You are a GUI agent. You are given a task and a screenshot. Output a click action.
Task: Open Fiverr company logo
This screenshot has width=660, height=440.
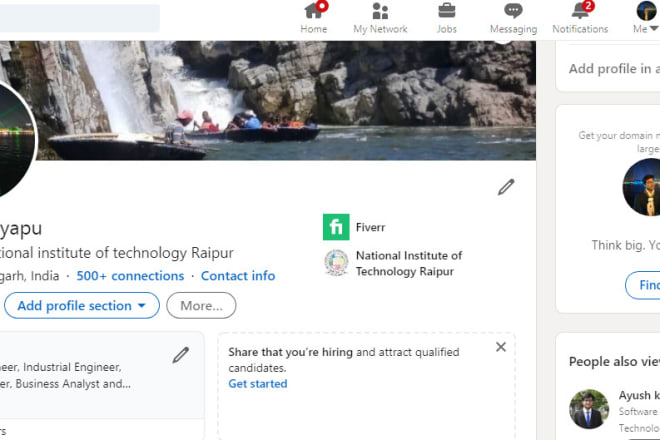[336, 227]
